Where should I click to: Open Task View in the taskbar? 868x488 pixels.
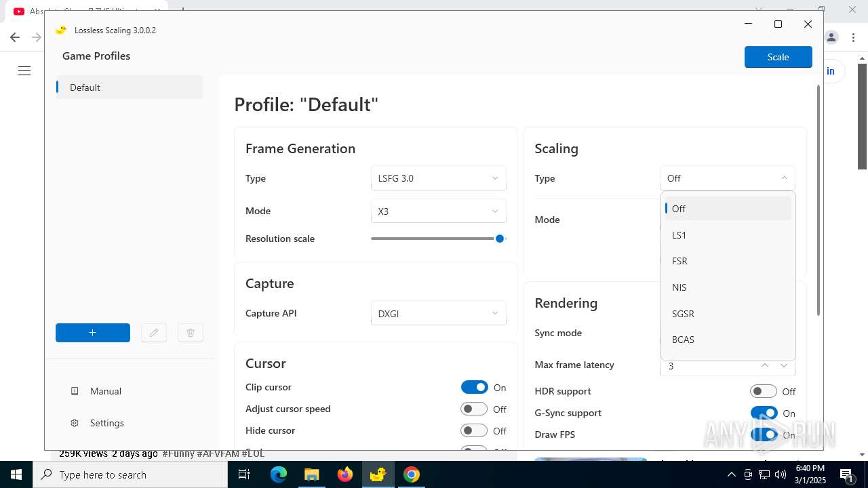(x=244, y=474)
